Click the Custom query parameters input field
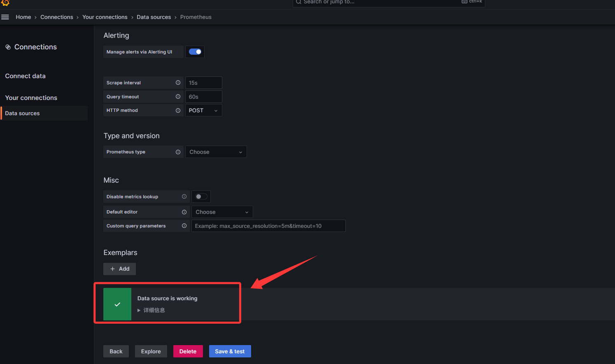Screen dimensions: 615x364 click(x=268, y=226)
